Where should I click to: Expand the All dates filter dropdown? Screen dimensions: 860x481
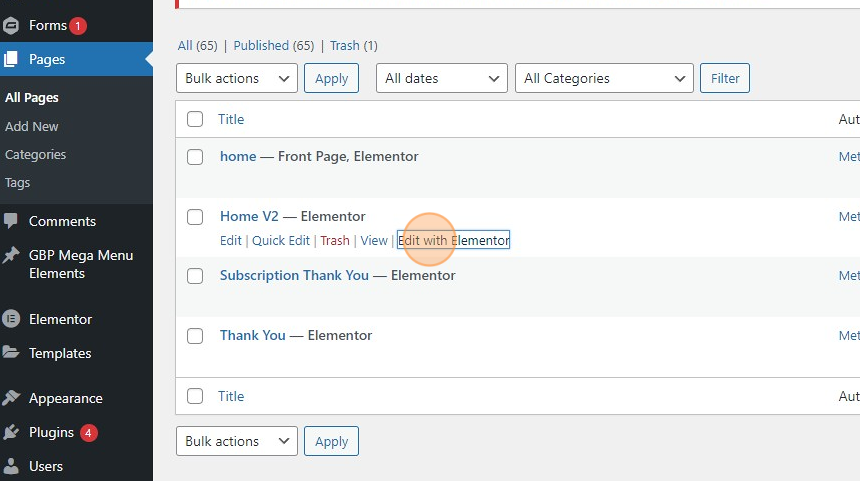pyautogui.click(x=441, y=78)
